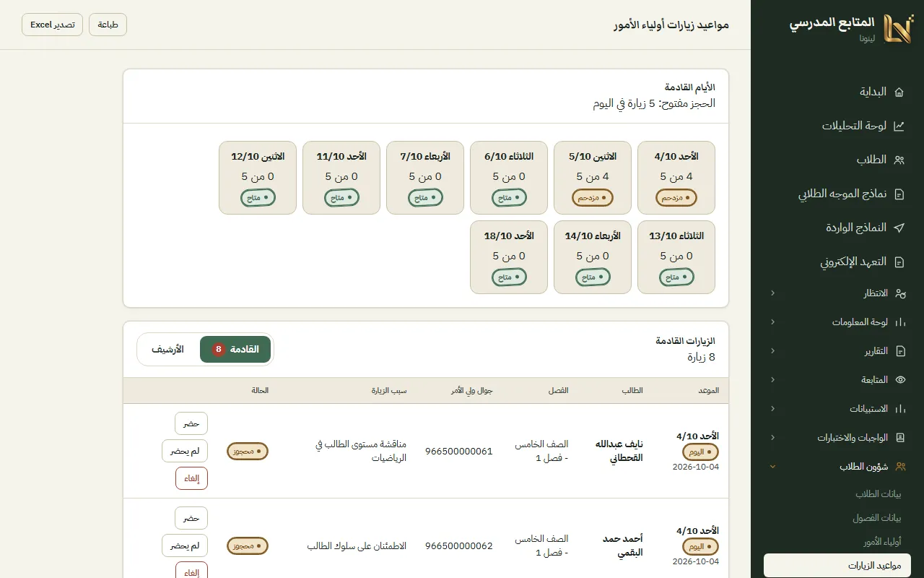Click the chart icon for لوحة التحليلات

pos(899,126)
